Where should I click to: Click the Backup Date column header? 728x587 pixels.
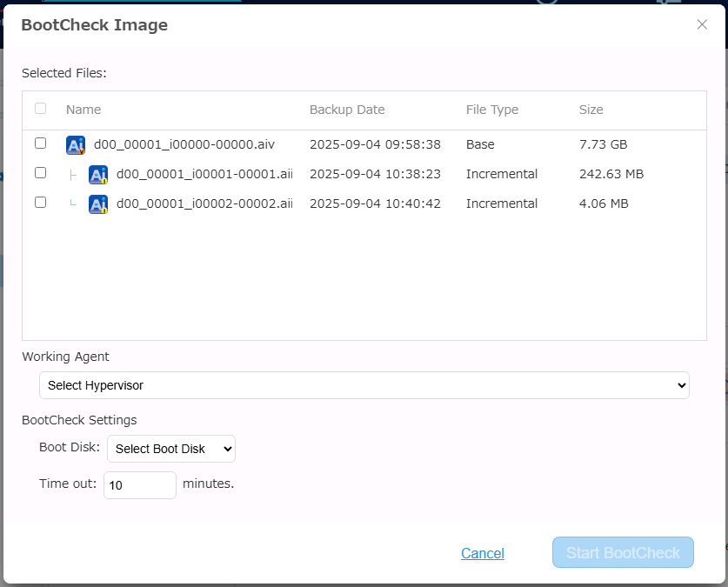tap(347, 110)
